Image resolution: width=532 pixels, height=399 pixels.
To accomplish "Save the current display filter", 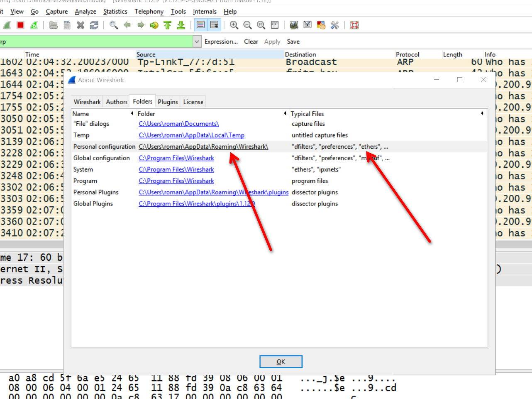I will tap(293, 42).
